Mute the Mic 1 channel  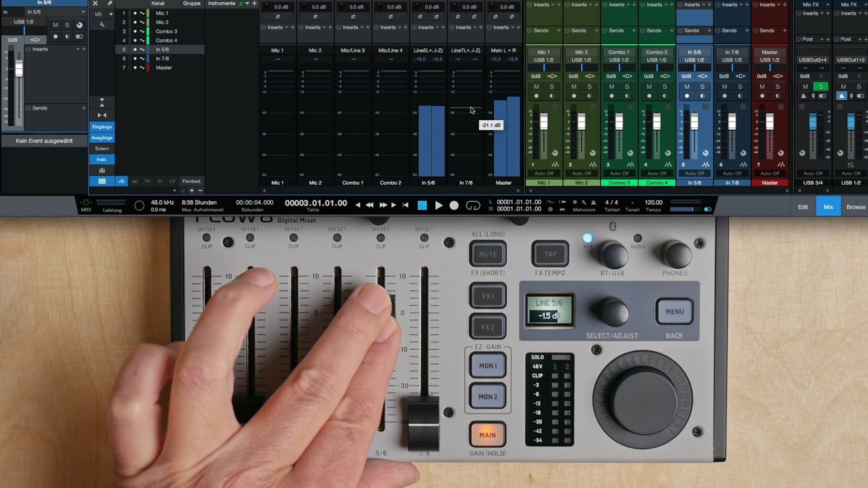(x=536, y=87)
